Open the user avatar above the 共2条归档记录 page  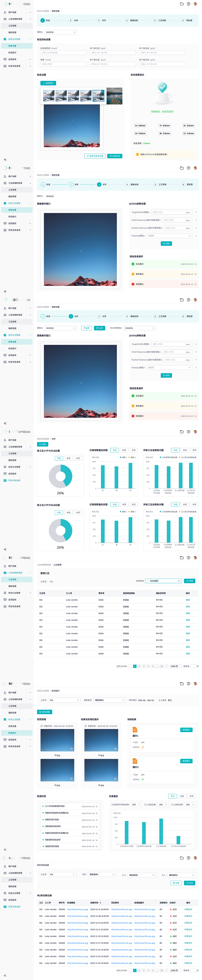(x=195, y=858)
